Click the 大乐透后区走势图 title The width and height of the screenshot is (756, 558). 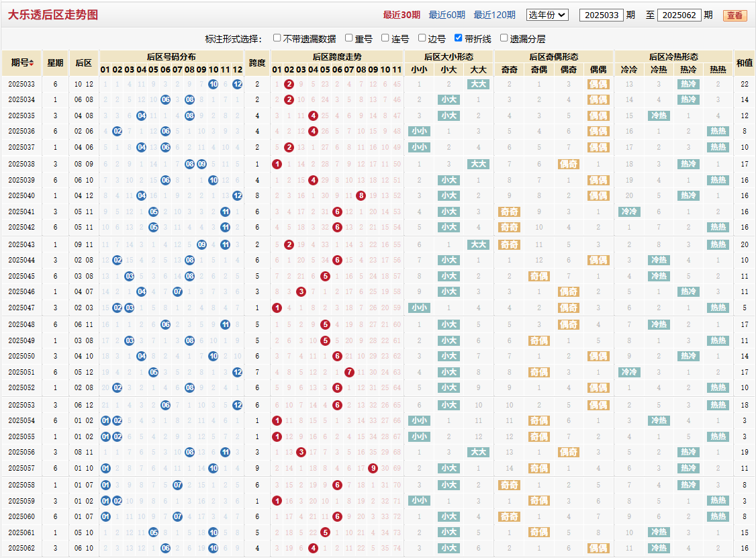[53, 15]
